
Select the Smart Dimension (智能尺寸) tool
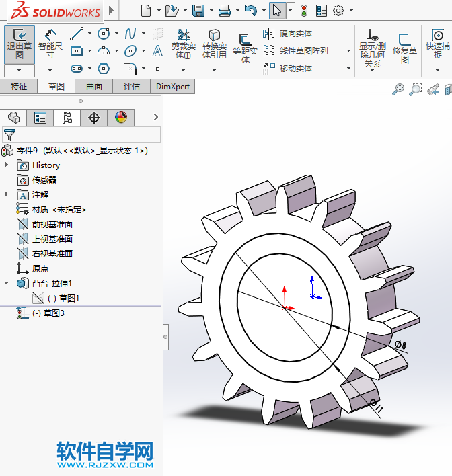(50, 44)
